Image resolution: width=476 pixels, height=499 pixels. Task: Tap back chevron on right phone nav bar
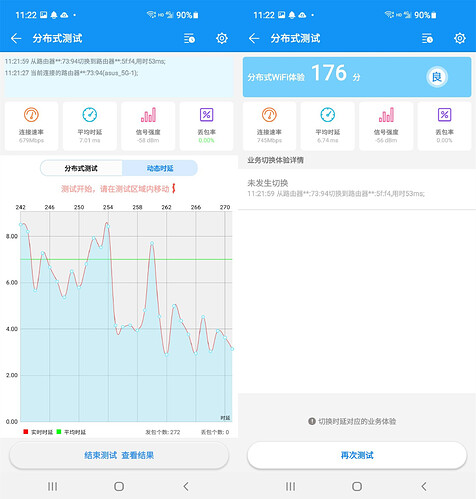click(424, 486)
